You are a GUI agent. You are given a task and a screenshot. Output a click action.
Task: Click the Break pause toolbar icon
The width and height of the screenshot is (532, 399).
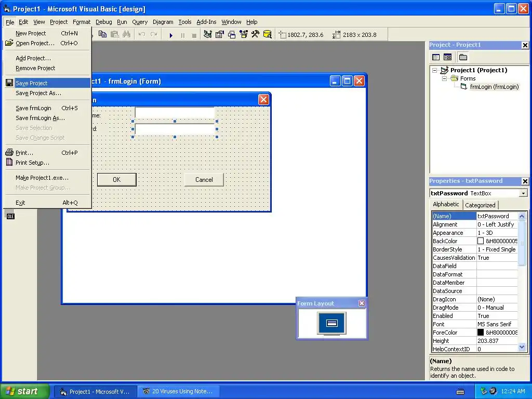182,35
